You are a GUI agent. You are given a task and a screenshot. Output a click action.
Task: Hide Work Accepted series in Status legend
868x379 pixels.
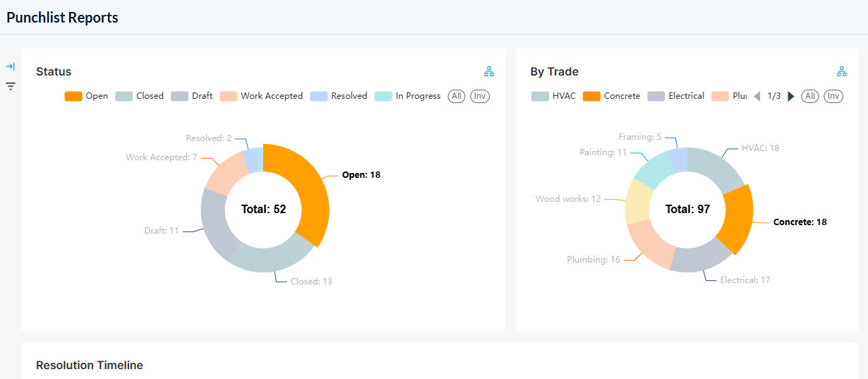tap(261, 96)
